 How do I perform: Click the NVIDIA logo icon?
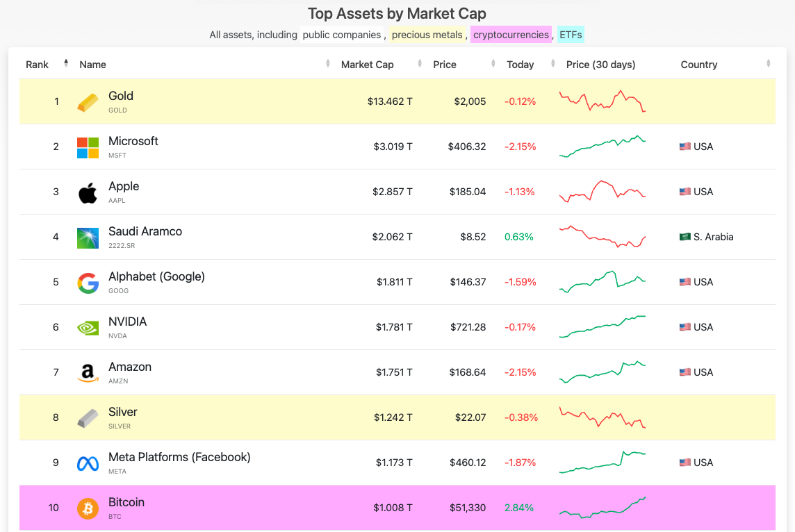point(88,329)
